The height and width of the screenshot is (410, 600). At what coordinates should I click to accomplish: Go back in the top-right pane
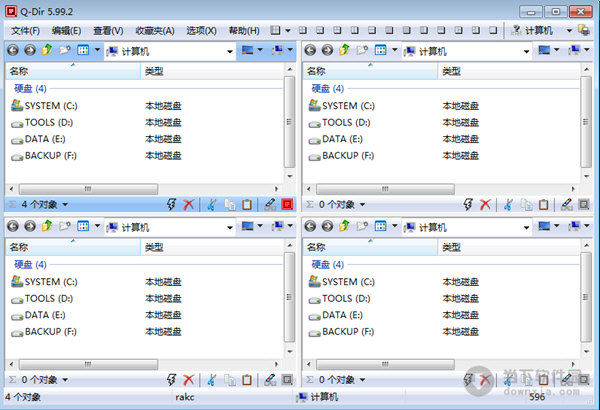pos(310,50)
